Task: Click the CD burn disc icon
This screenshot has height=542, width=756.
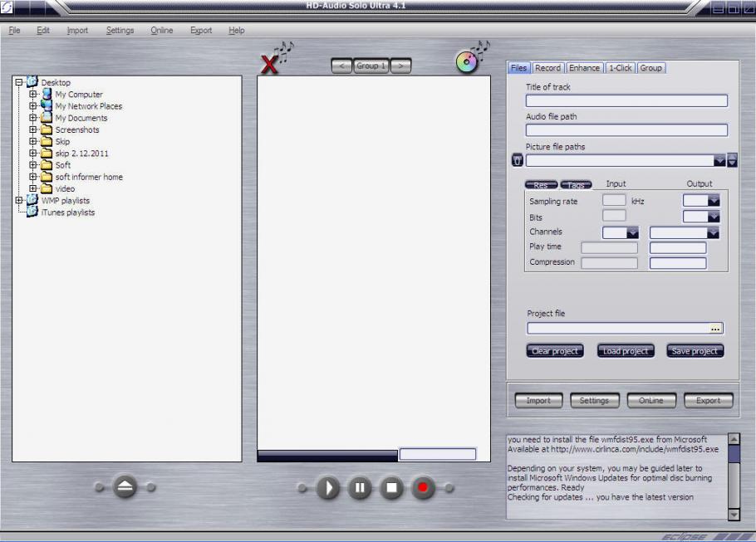Action: 466,61
